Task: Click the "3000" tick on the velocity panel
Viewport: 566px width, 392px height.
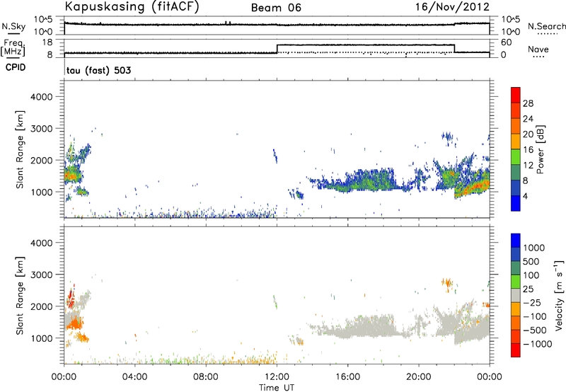Action: (x=42, y=275)
